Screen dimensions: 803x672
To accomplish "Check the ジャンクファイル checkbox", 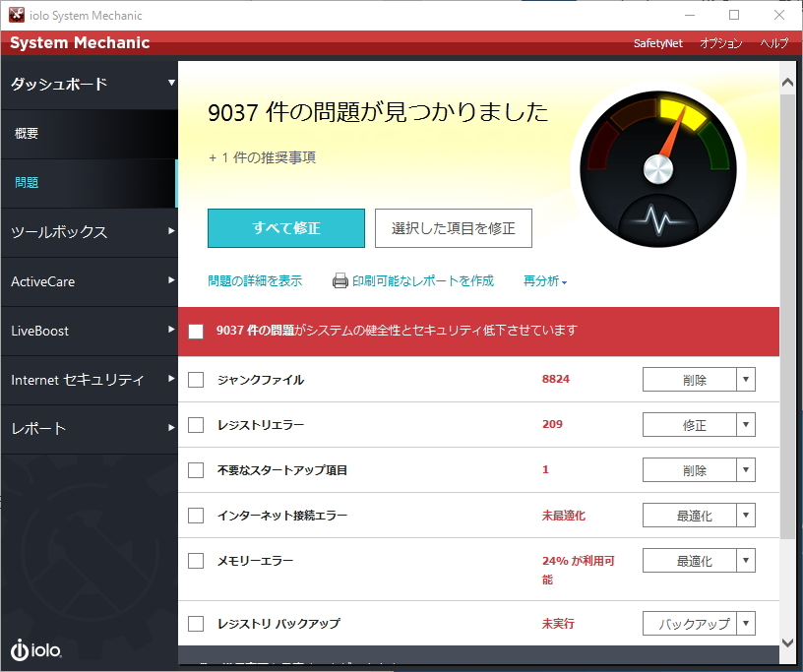I will tap(196, 380).
